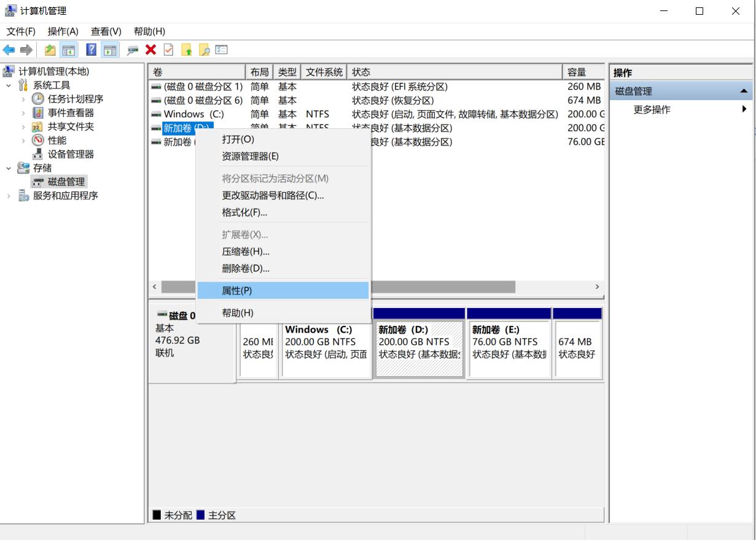Screen dimensions: 756x540
Task: Toggle the console tree pane icon
Action: (69, 50)
